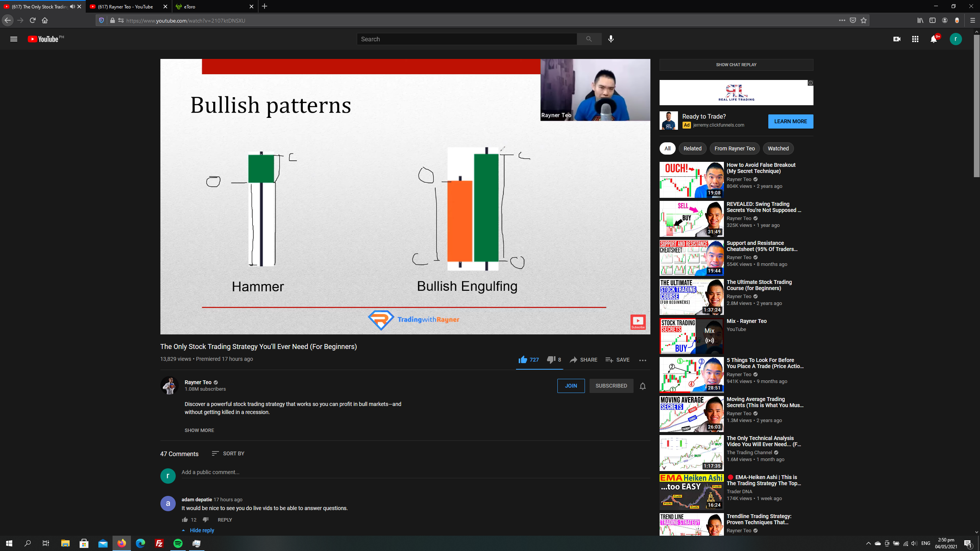Click the page vertical scrollbar

(x=977, y=106)
